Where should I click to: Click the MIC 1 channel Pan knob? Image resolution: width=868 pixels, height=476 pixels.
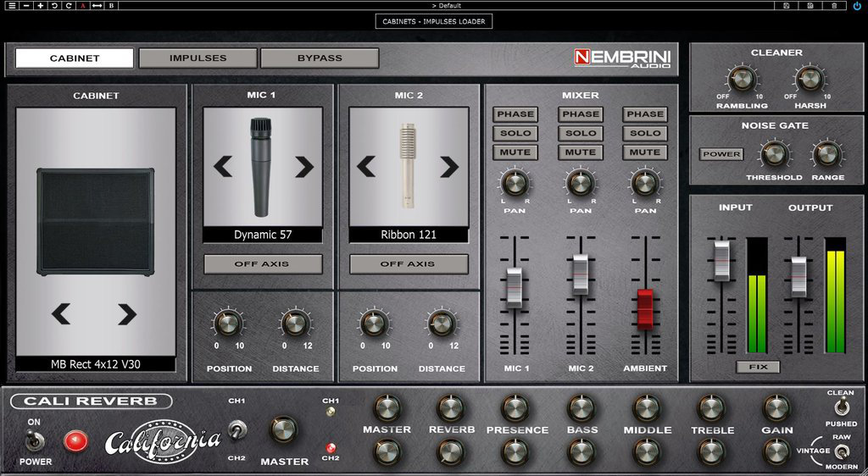point(515,184)
